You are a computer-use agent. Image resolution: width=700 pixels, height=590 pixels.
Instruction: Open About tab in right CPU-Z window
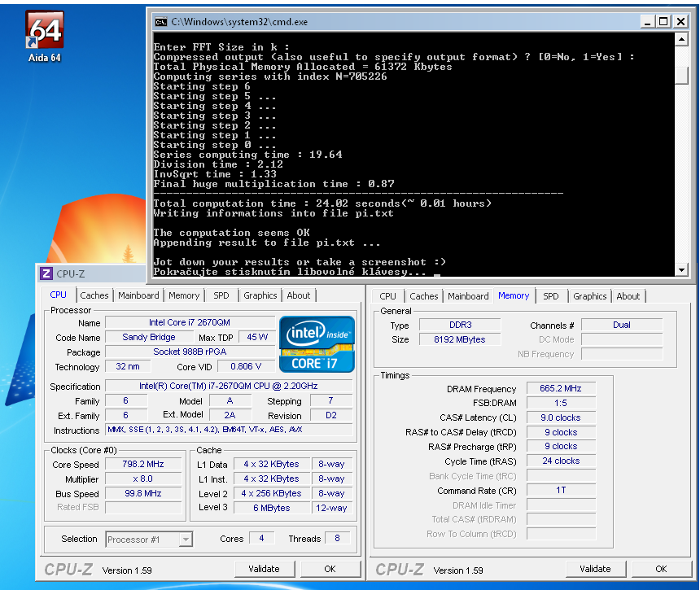[x=628, y=296]
